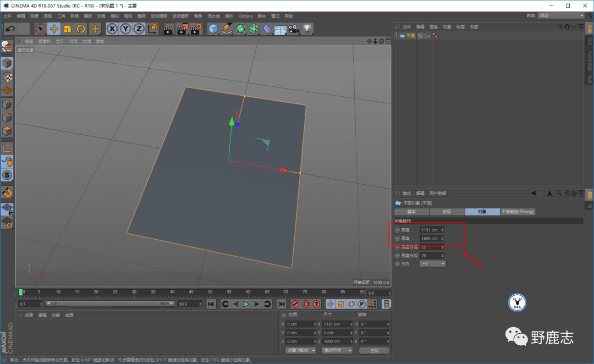Toggle the Z axis lock
The height and width of the screenshot is (364, 594).
pyautogui.click(x=139, y=29)
